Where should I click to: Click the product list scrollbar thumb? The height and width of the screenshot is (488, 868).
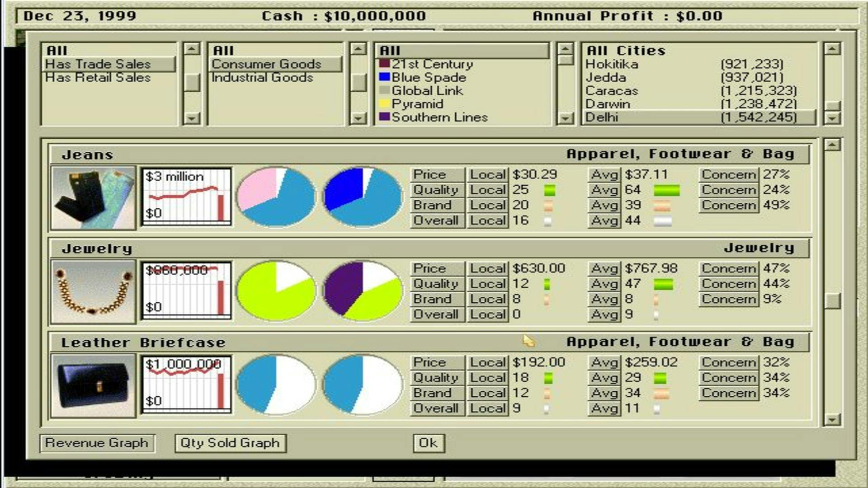click(x=832, y=300)
